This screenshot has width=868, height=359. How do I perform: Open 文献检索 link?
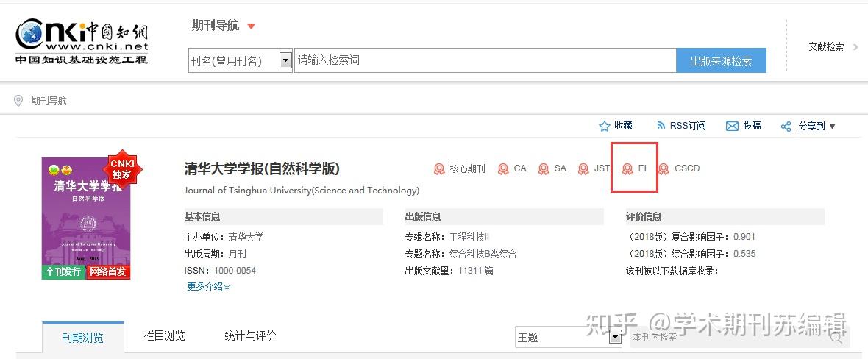(x=826, y=46)
